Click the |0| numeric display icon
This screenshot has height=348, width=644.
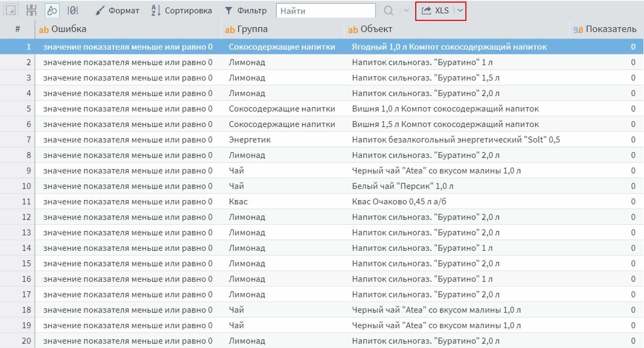click(x=73, y=10)
